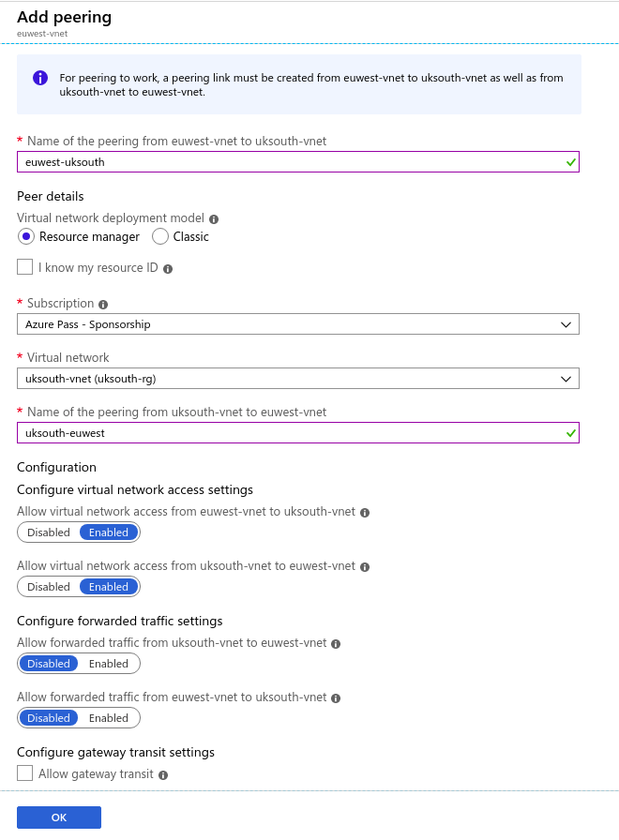Select the Classic deployment model radio button

[160, 237]
